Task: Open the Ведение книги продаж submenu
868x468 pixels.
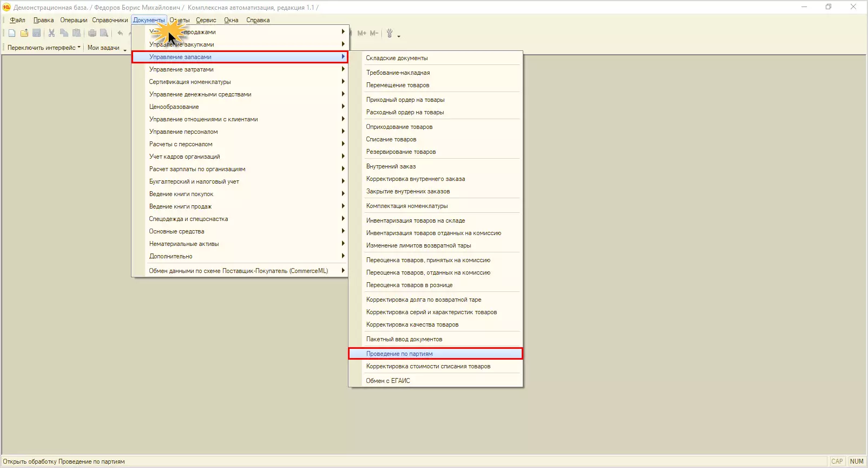Action: 240,206
